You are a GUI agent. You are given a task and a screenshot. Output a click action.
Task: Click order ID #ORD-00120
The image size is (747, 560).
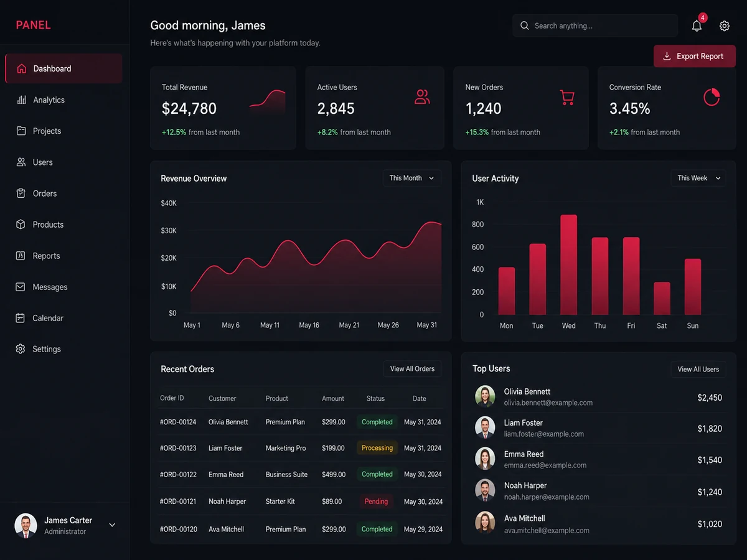click(x=178, y=529)
